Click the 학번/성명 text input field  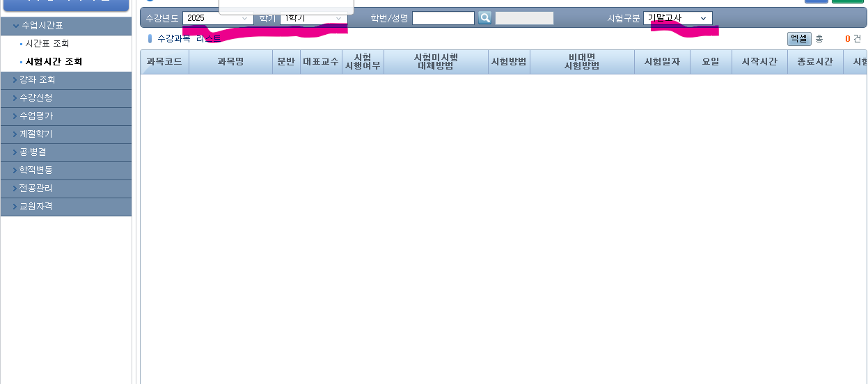pyautogui.click(x=443, y=18)
